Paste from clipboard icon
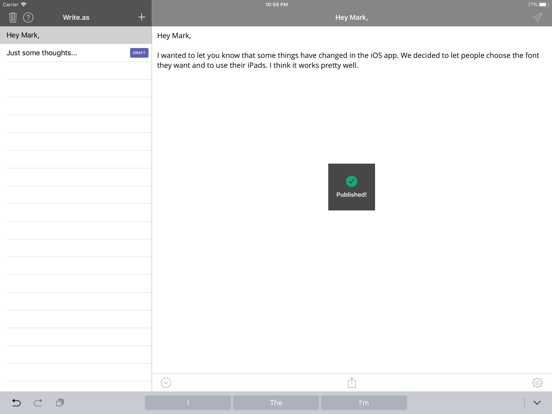 tap(60, 402)
